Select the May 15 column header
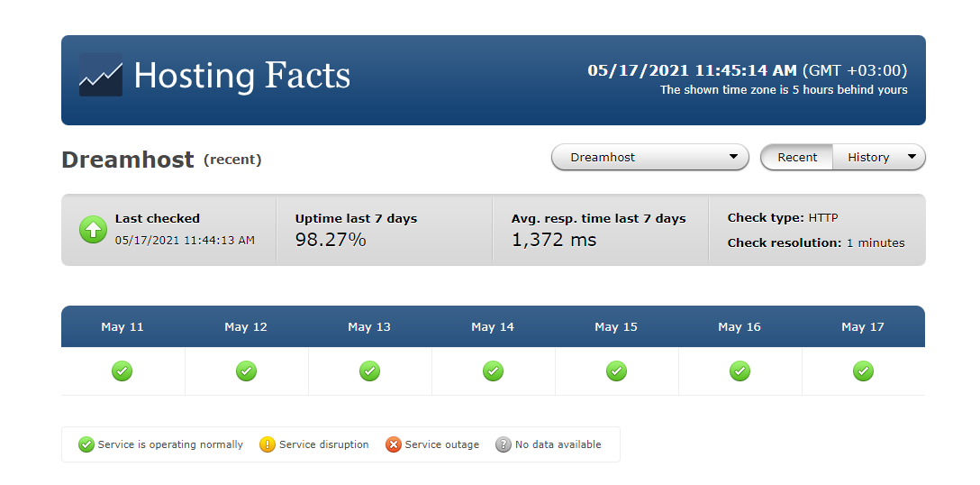The width and height of the screenshot is (980, 485). 616,326
